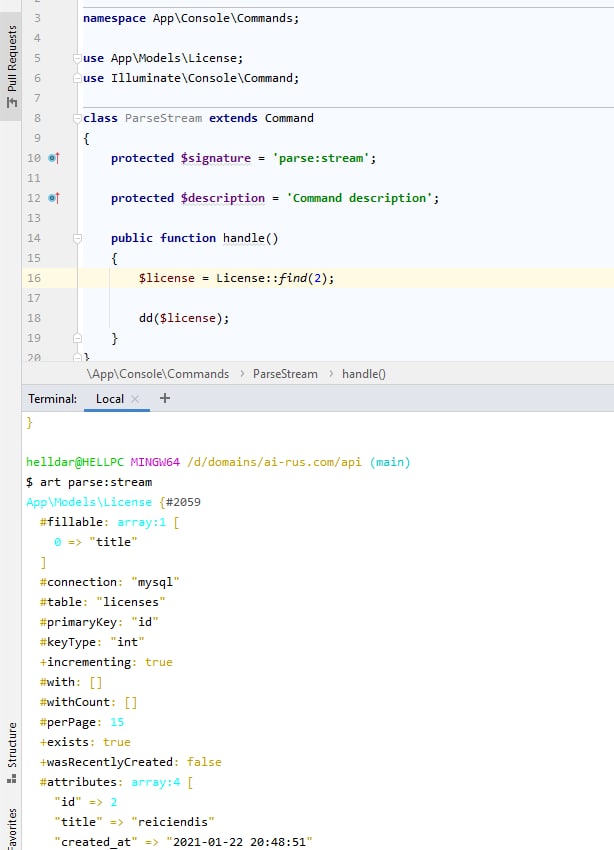Screen dimensions: 614x850
Task: Click #primaryKey: "id" line
Action: (99, 622)
